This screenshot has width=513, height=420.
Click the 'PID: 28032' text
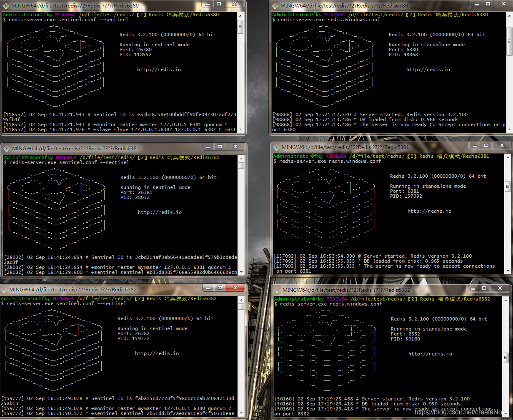135,197
